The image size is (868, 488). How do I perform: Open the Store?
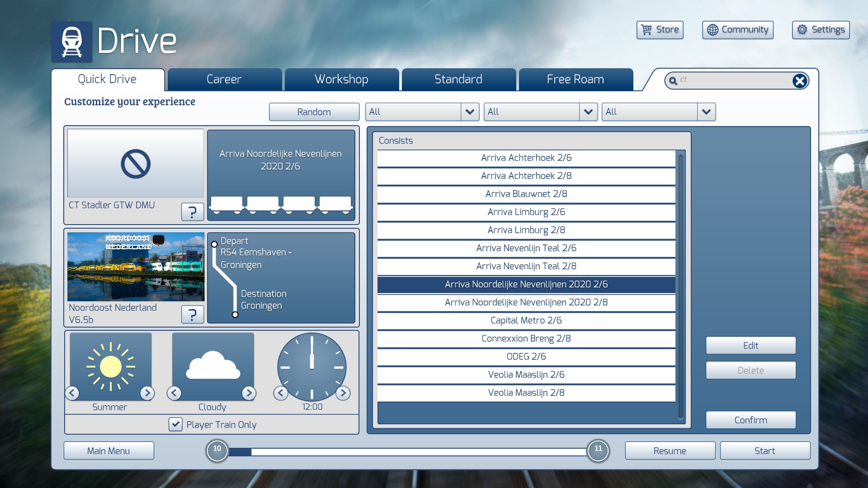pyautogui.click(x=660, y=30)
